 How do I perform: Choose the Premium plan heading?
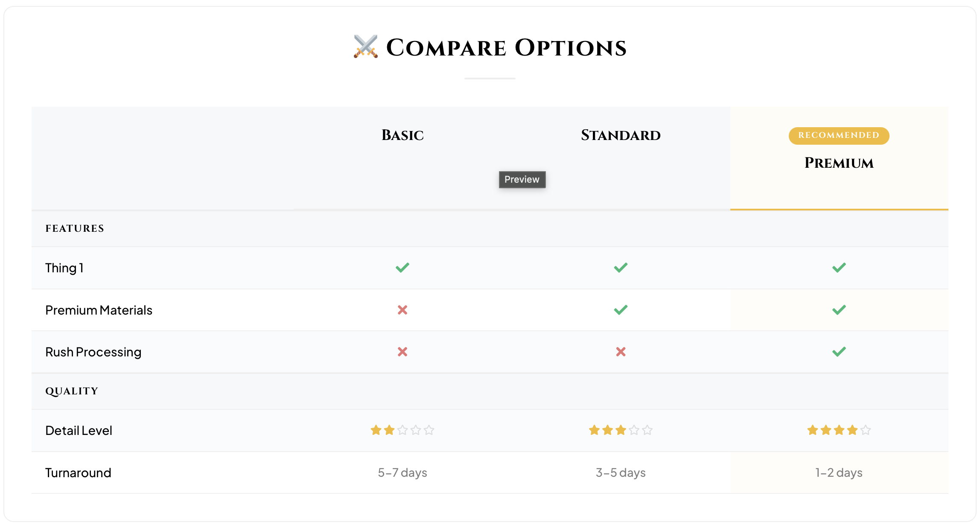(839, 163)
